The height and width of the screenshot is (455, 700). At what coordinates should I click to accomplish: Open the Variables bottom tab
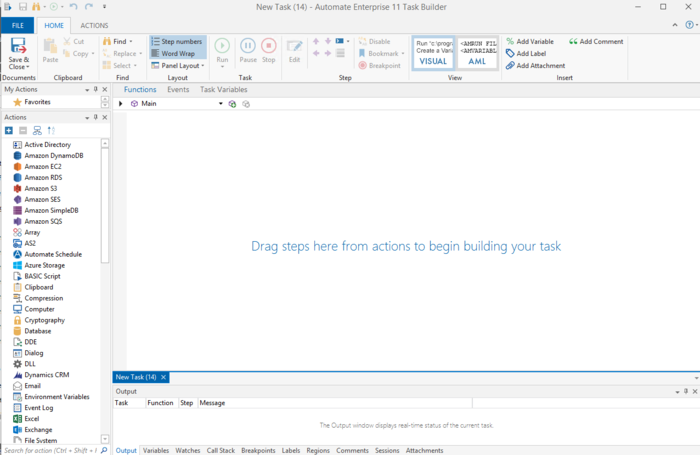(156, 451)
